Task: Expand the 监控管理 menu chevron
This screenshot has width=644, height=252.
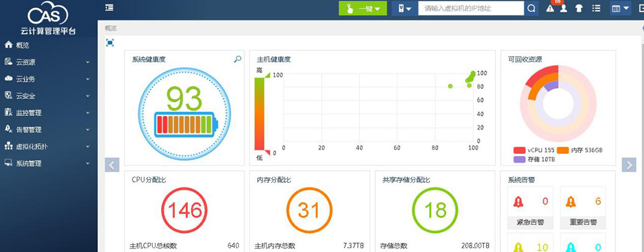Action: click(x=88, y=113)
